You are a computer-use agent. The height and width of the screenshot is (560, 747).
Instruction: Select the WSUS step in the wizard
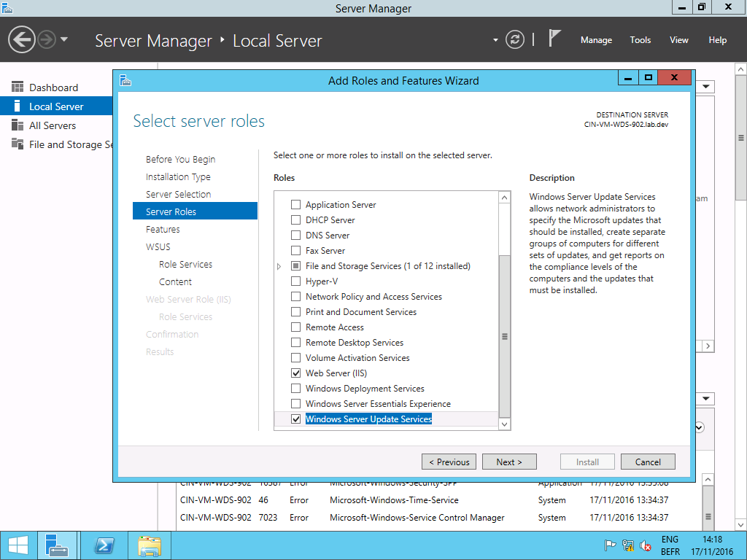(x=158, y=246)
